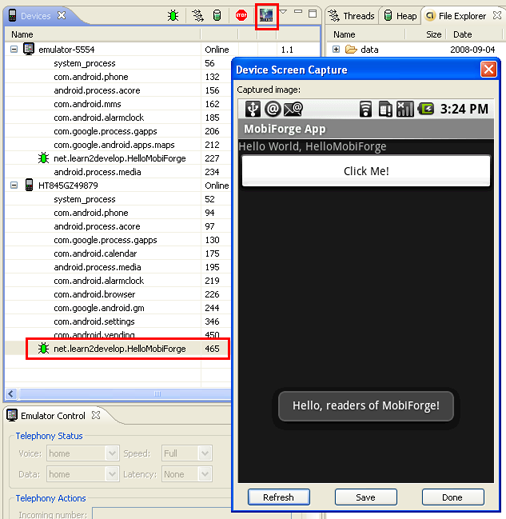506x519 pixels.
Task: Click the Devices horizontal scrollbar thumb
Action: [158, 394]
